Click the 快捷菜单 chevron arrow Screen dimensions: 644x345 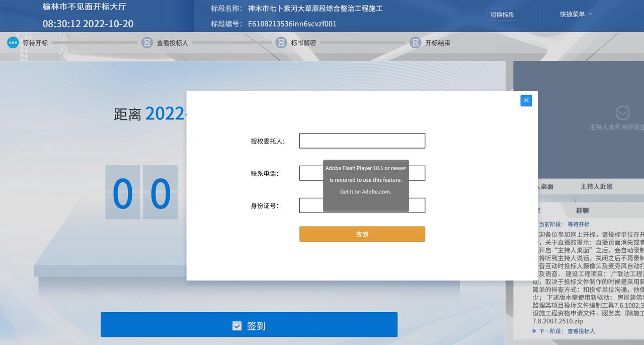[x=590, y=14]
